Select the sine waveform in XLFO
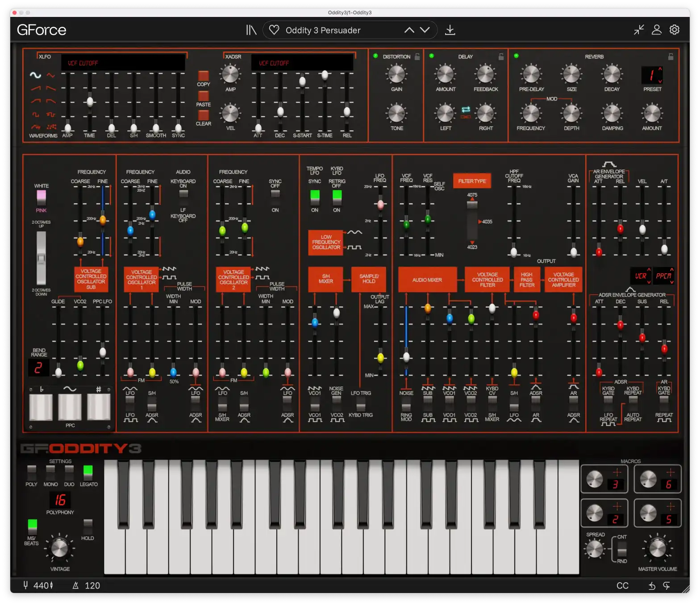 pos(35,75)
